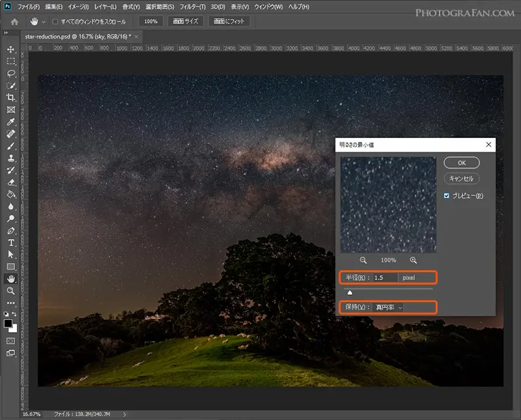Select the Move tool
This screenshot has height=420, width=521.
click(x=9, y=51)
